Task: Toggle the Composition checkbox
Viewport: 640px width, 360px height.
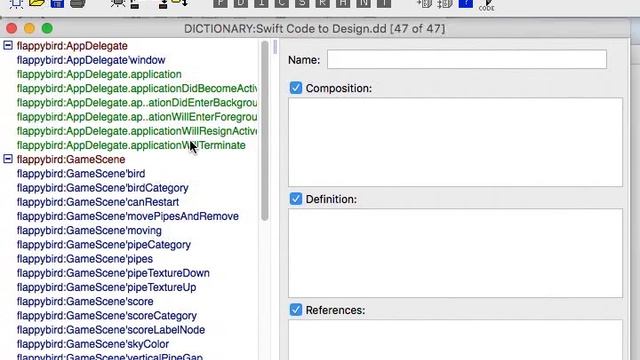Action: (x=296, y=88)
